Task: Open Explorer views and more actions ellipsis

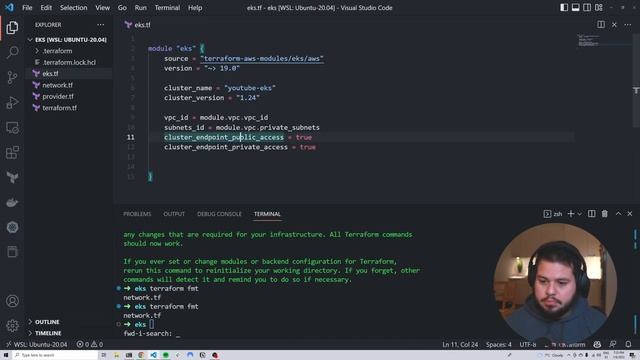Action: pos(100,25)
